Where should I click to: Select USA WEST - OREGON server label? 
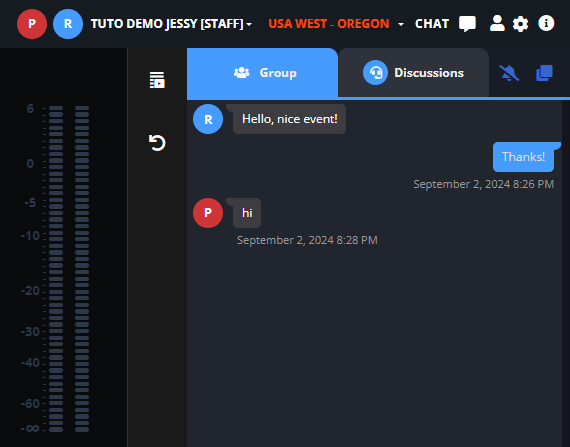[x=329, y=24]
